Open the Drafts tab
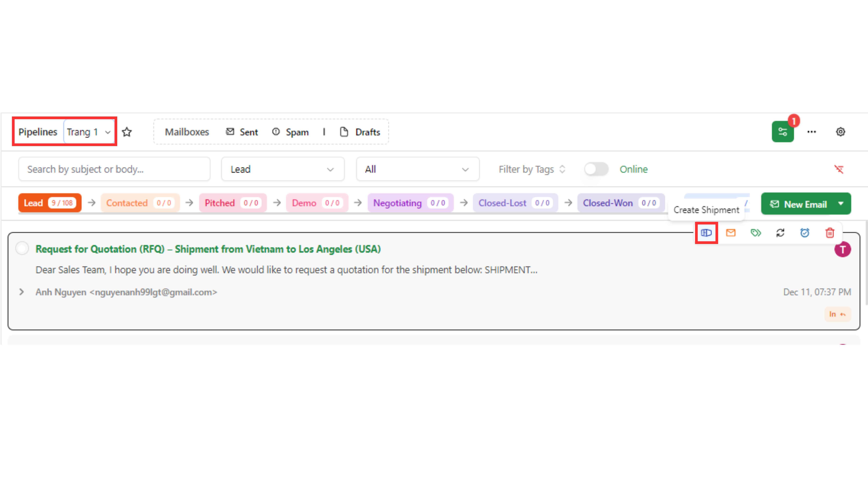The image size is (868, 488). pyautogui.click(x=360, y=132)
